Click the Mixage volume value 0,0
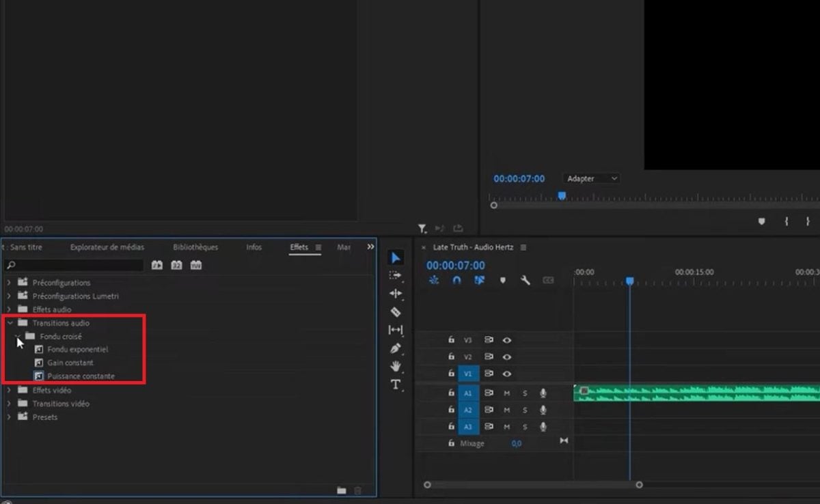Screen dimensions: 820x504 tap(517, 443)
